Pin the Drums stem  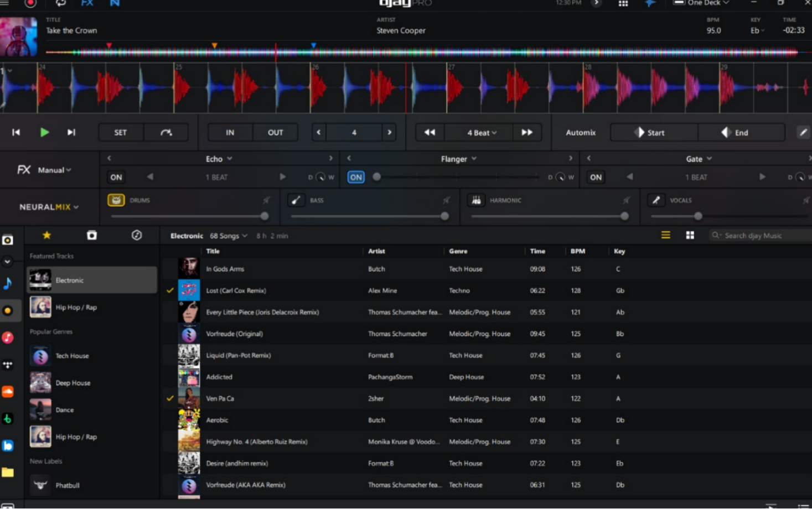coord(266,200)
